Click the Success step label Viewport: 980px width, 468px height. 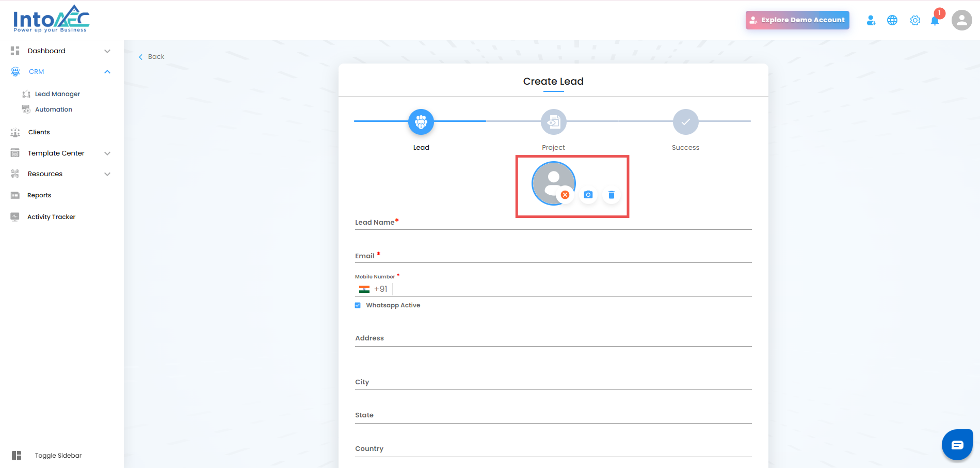[686, 148]
